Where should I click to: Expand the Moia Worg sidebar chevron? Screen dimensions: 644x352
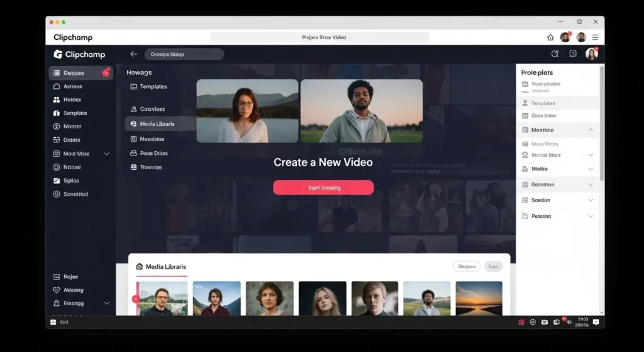pos(107,154)
